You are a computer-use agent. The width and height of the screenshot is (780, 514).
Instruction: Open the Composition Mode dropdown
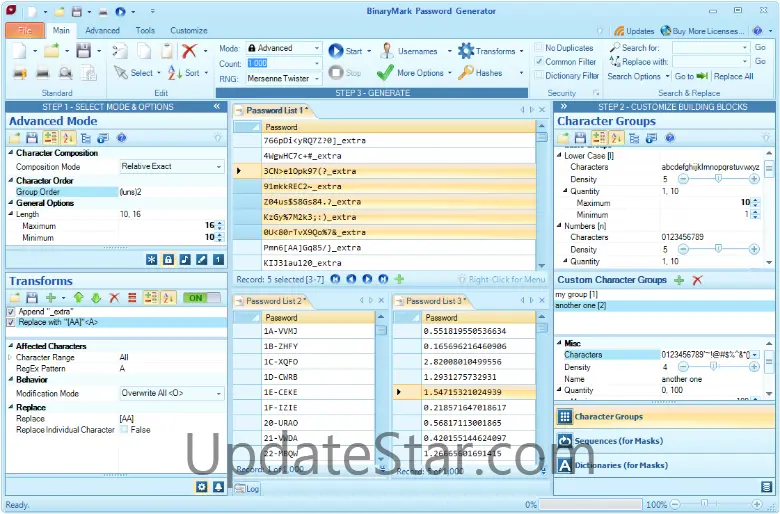point(219,167)
